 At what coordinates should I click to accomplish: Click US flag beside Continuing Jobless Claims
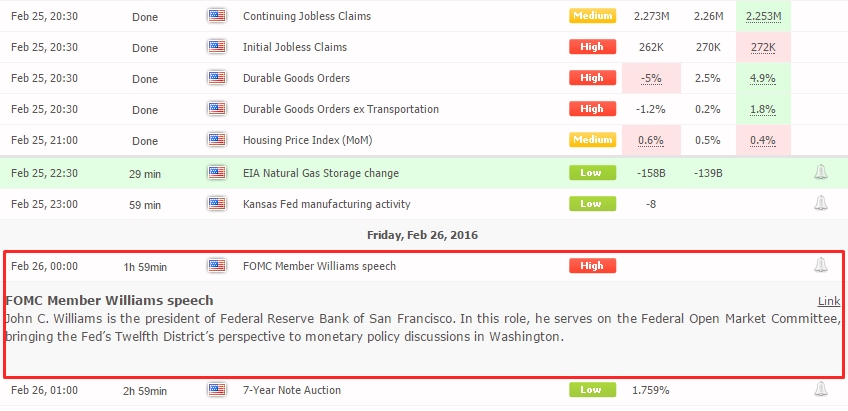coord(216,16)
